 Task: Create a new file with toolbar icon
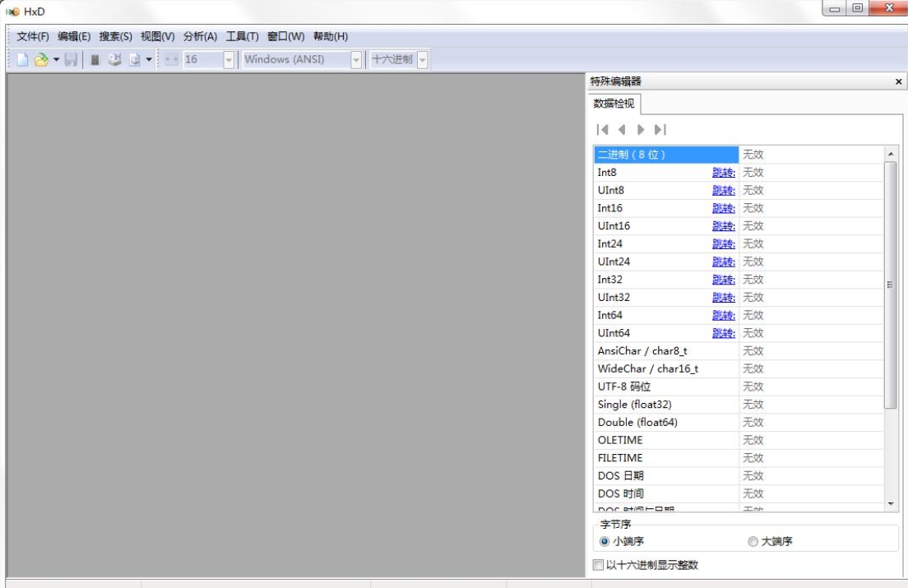(x=22, y=59)
